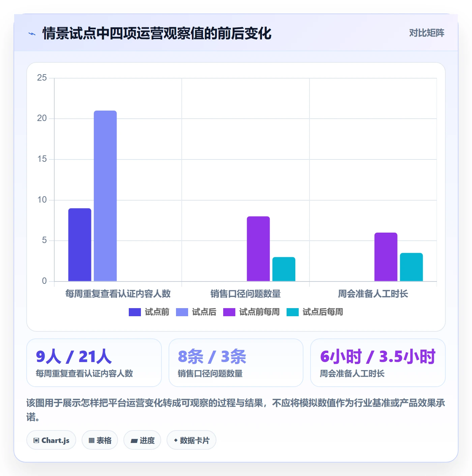Click the card caption 每周重复查看认证内容人数
Image resolution: width=472 pixels, height=476 pixels.
pos(85,374)
